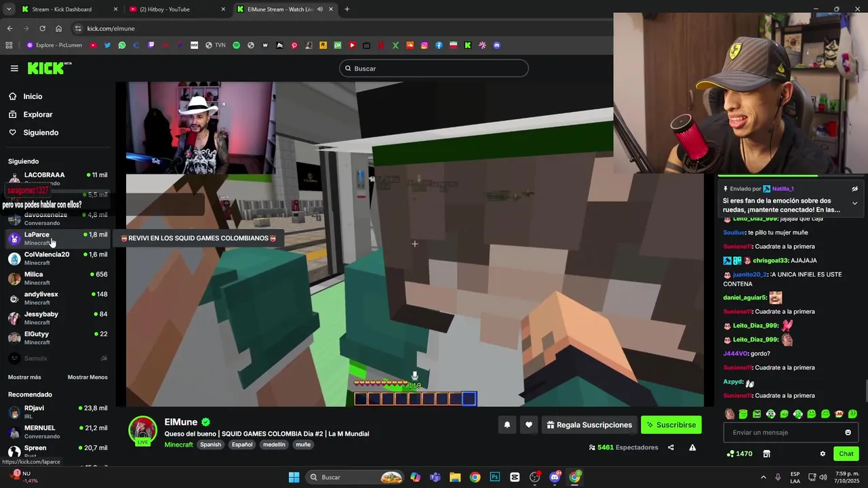Open browser tab search dropdown
Viewport: 868px width, 488px height.
[8, 9]
